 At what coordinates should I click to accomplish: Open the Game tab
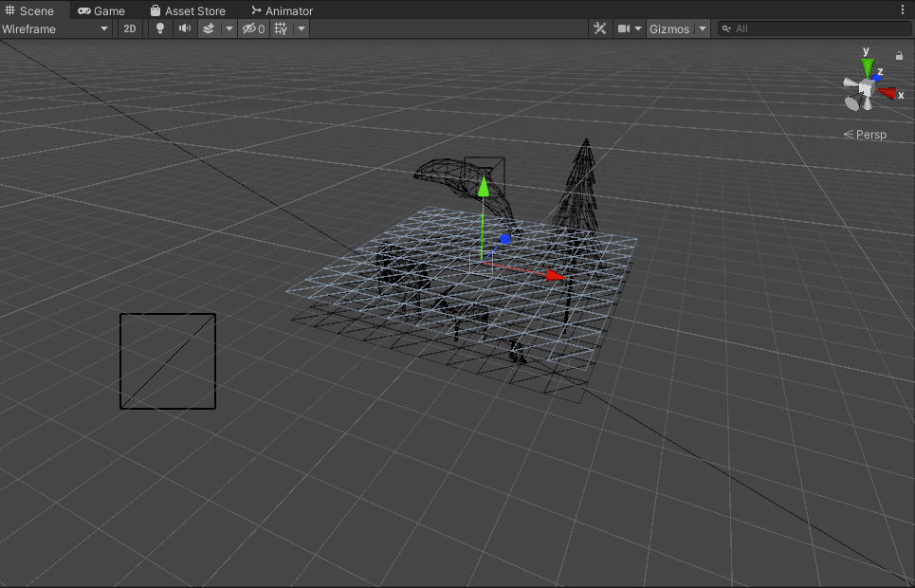click(101, 10)
